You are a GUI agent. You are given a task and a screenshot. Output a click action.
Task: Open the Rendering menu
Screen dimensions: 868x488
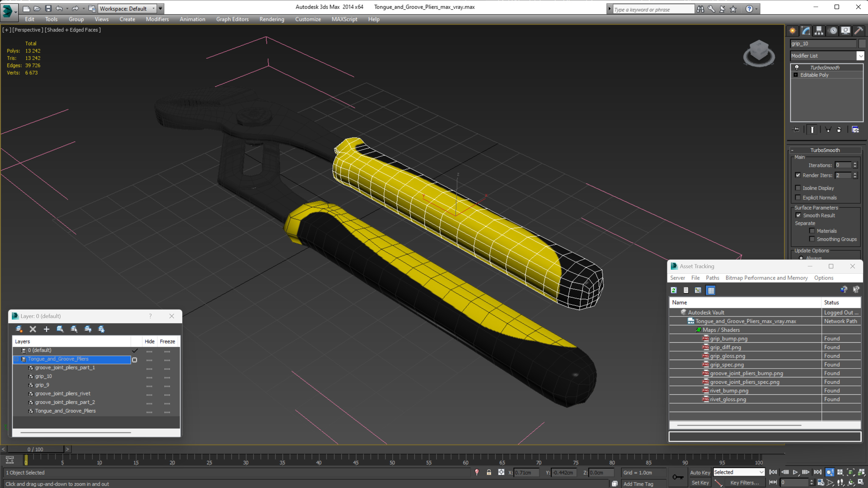(271, 19)
